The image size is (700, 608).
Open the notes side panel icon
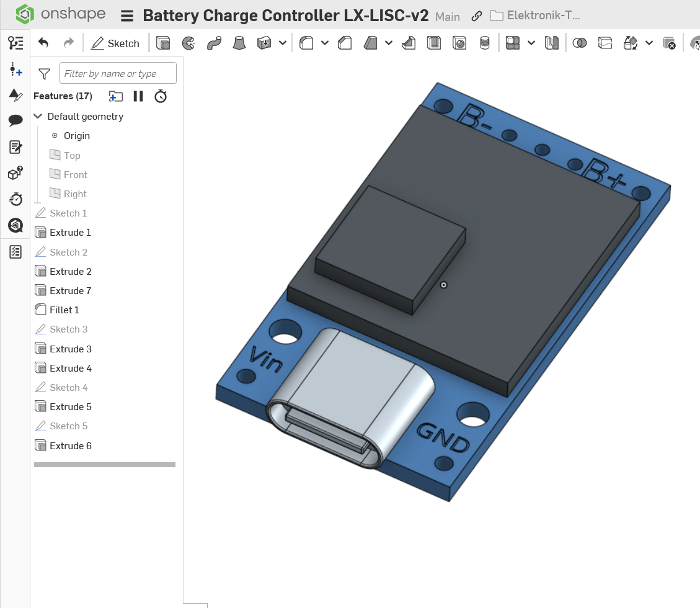16,147
